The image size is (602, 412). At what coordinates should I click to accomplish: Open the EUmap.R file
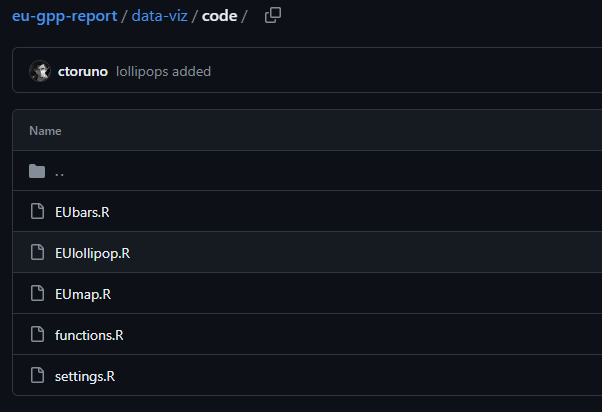pyautogui.click(x=83, y=295)
